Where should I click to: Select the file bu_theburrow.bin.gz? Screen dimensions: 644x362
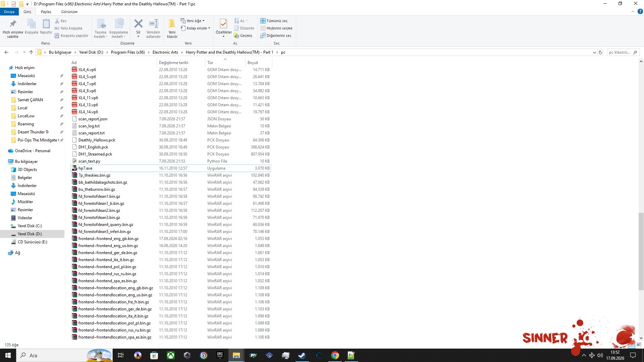(x=97, y=189)
